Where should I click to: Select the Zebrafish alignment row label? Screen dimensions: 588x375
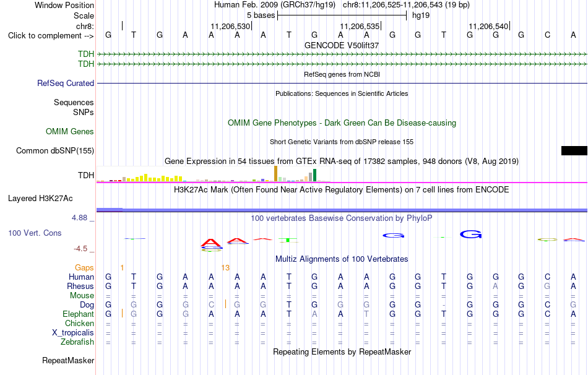[x=77, y=342]
